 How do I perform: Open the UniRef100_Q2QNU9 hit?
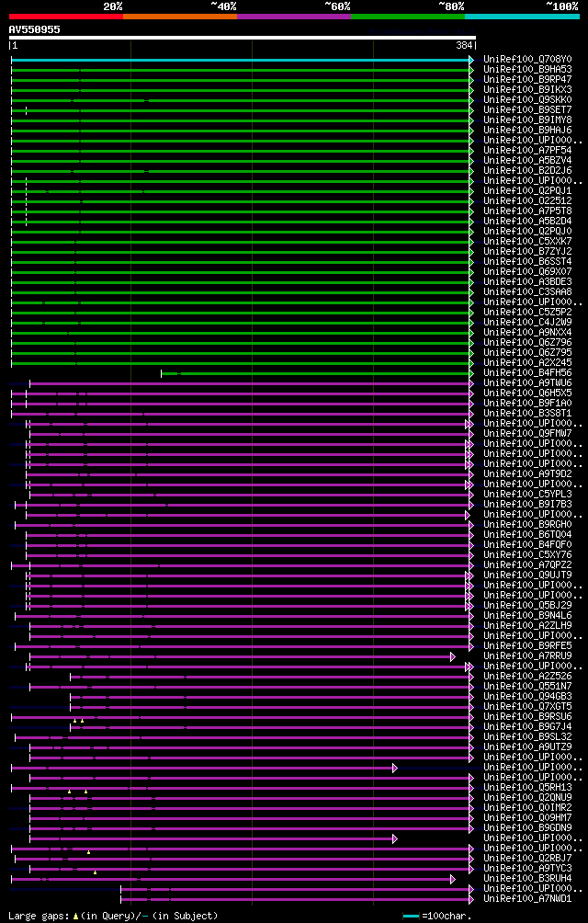coord(527,798)
